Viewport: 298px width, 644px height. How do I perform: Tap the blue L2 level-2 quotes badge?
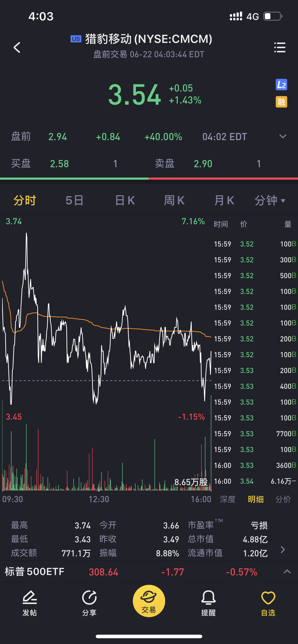(x=281, y=85)
